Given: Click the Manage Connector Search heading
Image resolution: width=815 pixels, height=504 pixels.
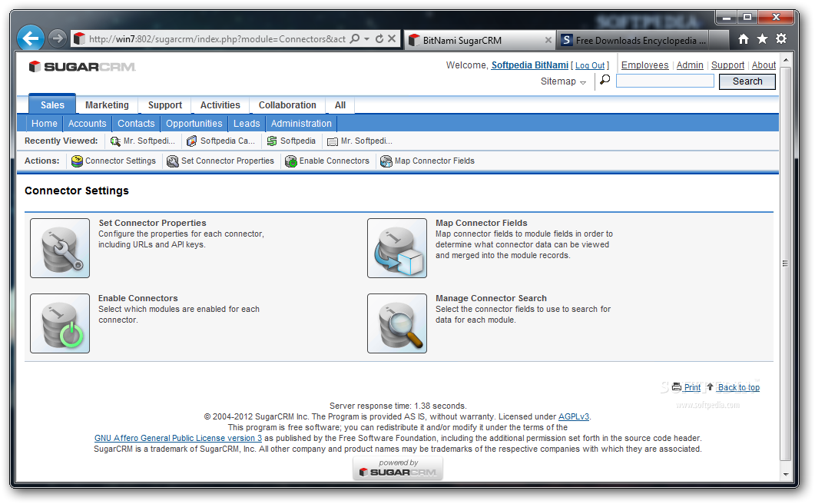Looking at the screenshot, I should pos(491,298).
